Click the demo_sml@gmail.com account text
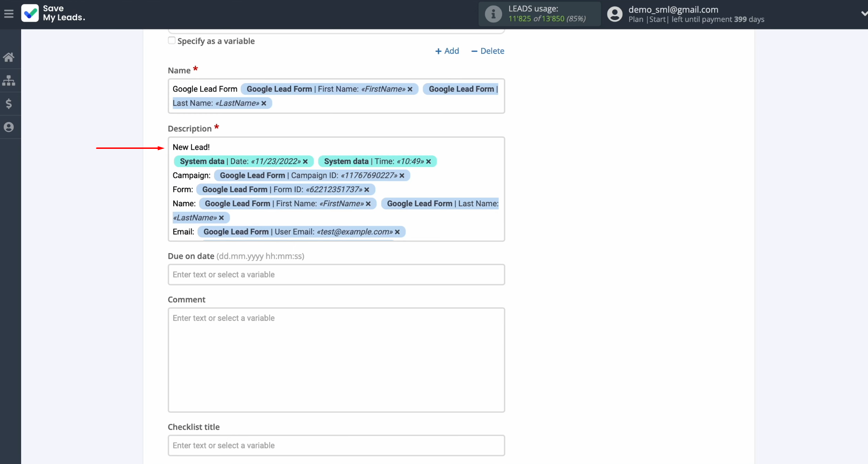 673,9
